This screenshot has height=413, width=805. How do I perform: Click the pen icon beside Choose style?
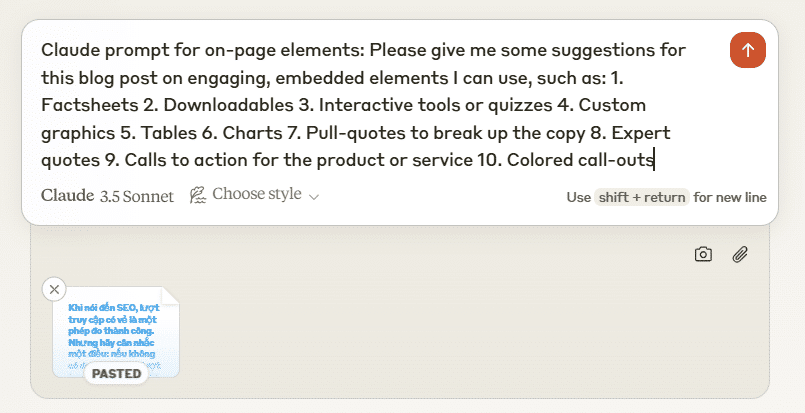click(x=197, y=195)
